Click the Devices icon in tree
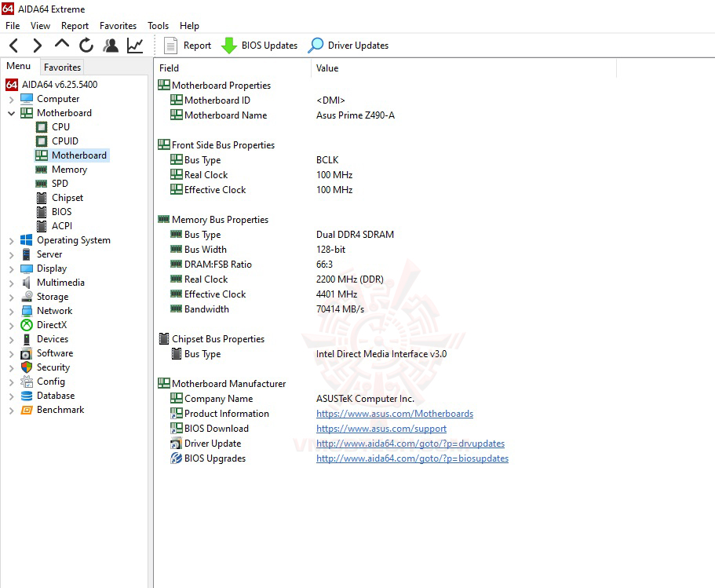Image resolution: width=715 pixels, height=588 pixels. pos(27,339)
